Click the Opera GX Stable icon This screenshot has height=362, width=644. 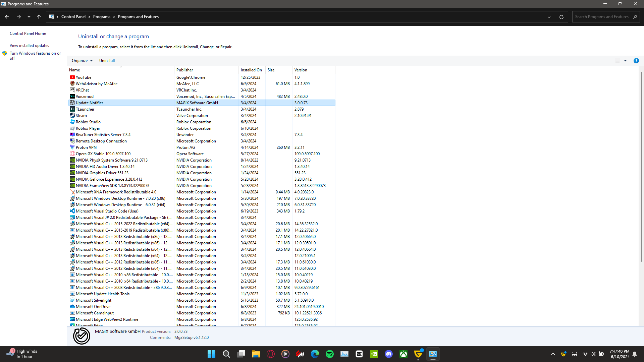72,154
